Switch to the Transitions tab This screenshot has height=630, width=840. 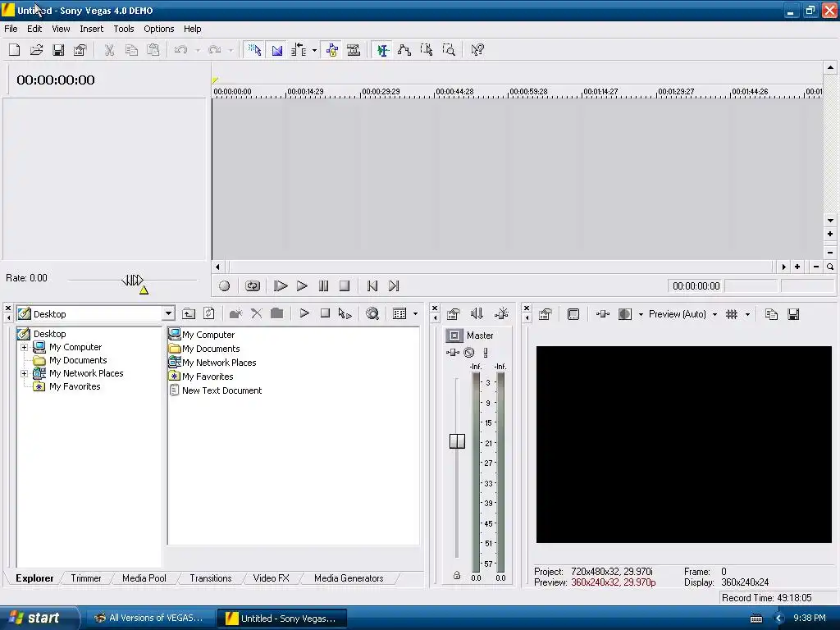click(211, 578)
